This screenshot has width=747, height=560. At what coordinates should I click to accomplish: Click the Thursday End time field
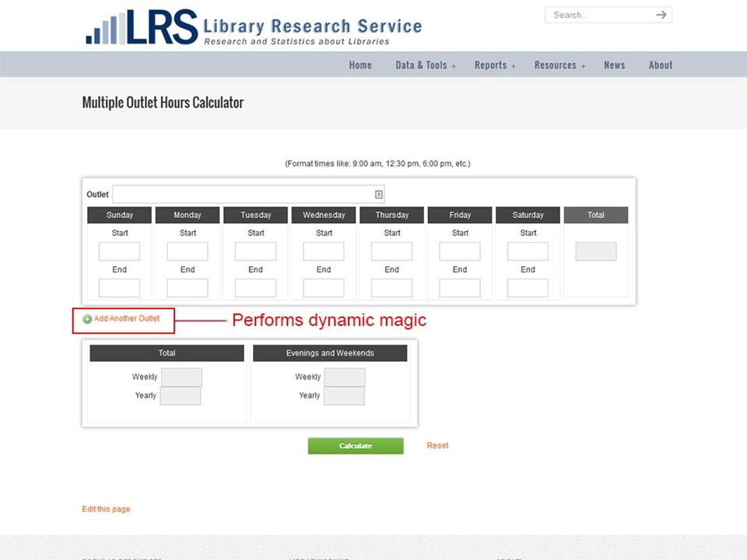(391, 288)
